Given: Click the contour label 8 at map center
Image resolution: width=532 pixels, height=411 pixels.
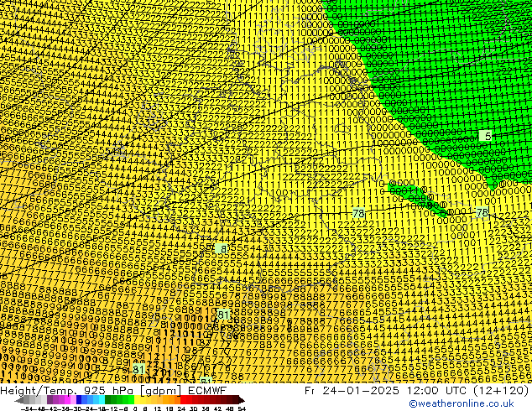Looking at the screenshot, I should 223,249.
